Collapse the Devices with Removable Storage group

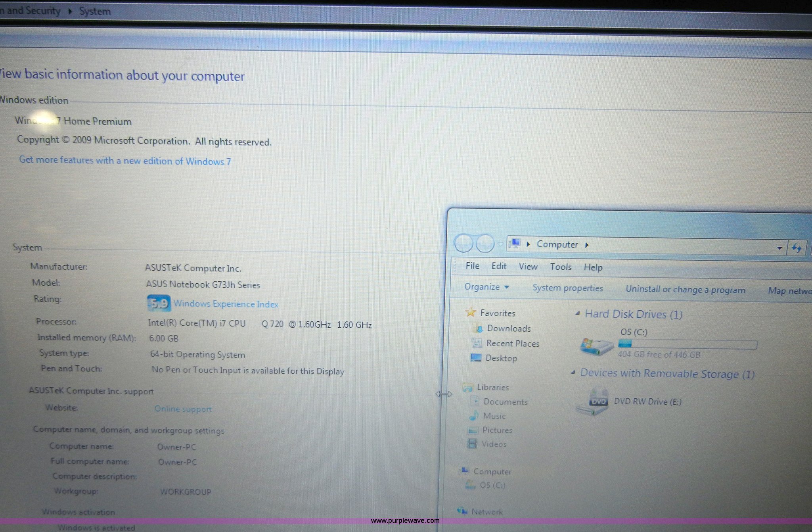(x=573, y=373)
